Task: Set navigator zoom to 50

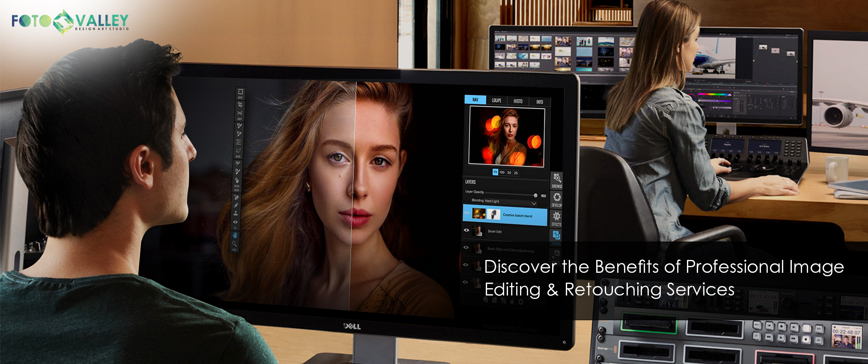Action: (x=509, y=173)
